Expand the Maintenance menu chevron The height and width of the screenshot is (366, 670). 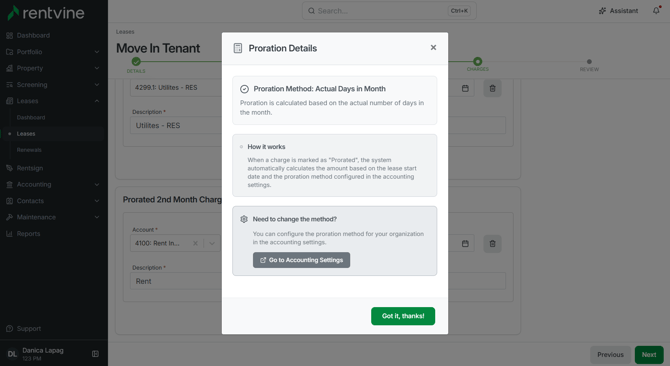[97, 217]
